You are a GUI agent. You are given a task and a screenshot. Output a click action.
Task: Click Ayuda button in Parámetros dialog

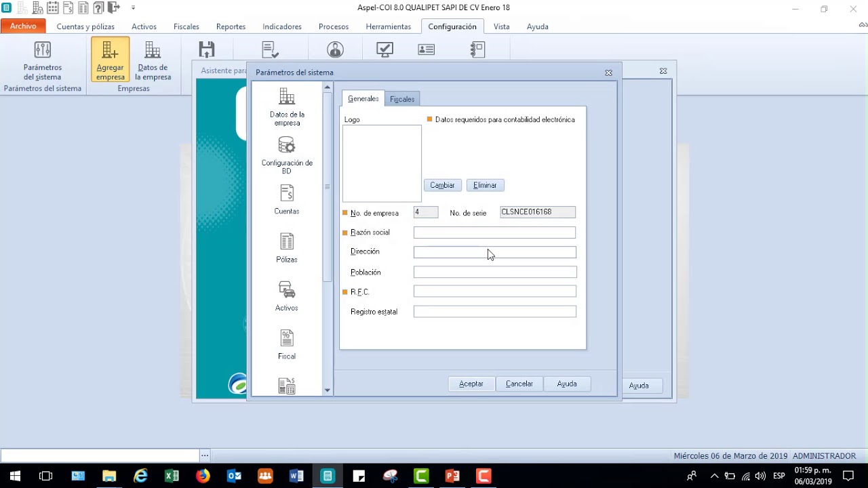tap(567, 384)
